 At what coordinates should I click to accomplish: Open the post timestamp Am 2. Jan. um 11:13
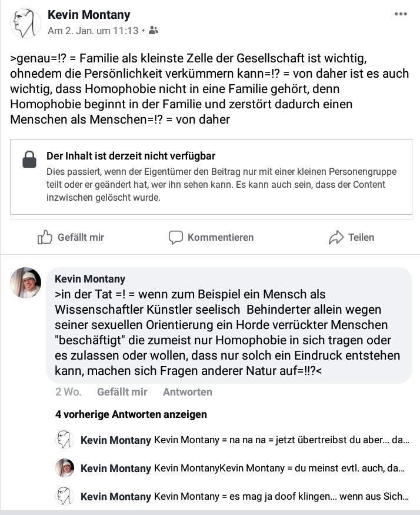[x=93, y=31]
